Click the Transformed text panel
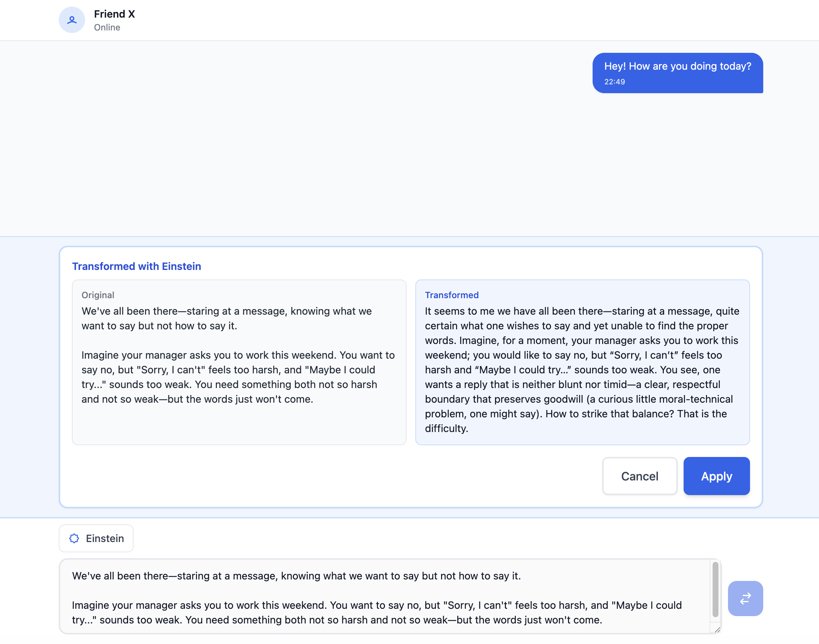Image resolution: width=819 pixels, height=644 pixels. pos(582,362)
